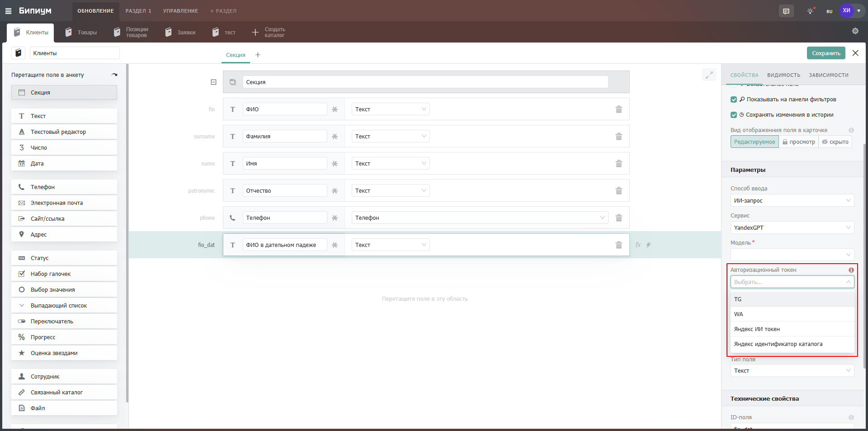Open the chat messages icon in header
Image resolution: width=868 pixels, height=431 pixels.
click(x=786, y=11)
